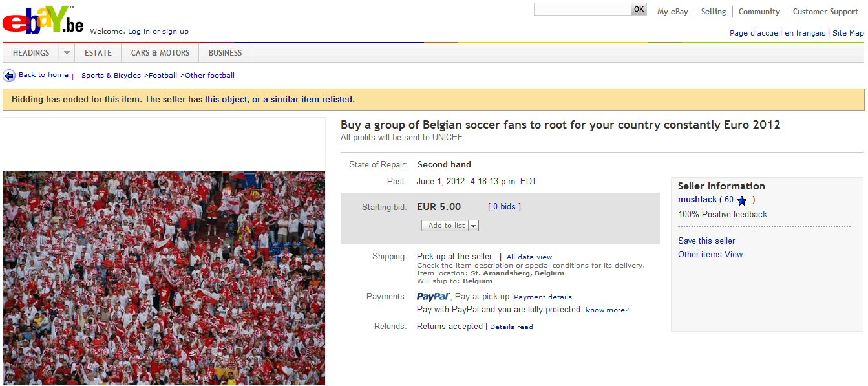Viewport: 868px width, 386px height.
Task: Type in the search input field
Action: 582,9
